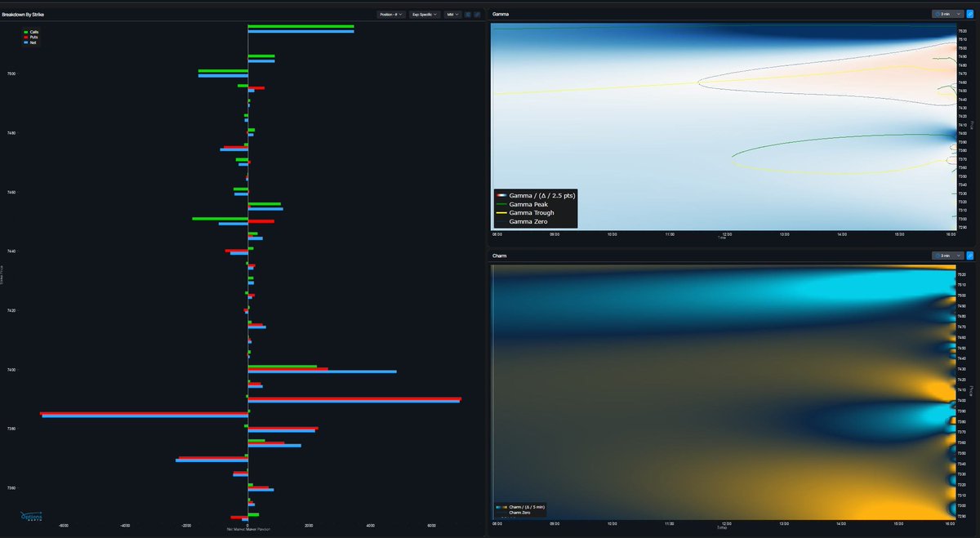
Task: Toggle the Puts series in the legend
Action: coord(30,37)
